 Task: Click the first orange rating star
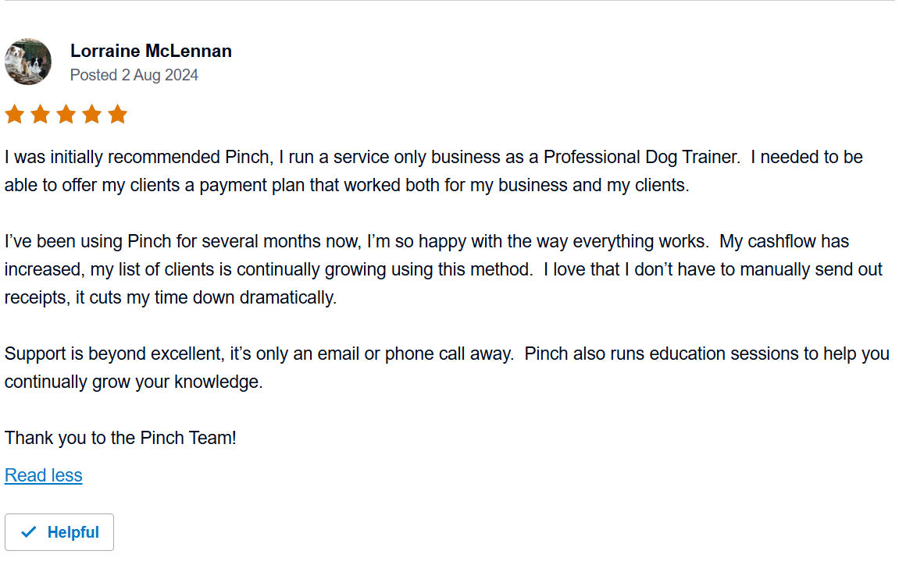tap(15, 114)
